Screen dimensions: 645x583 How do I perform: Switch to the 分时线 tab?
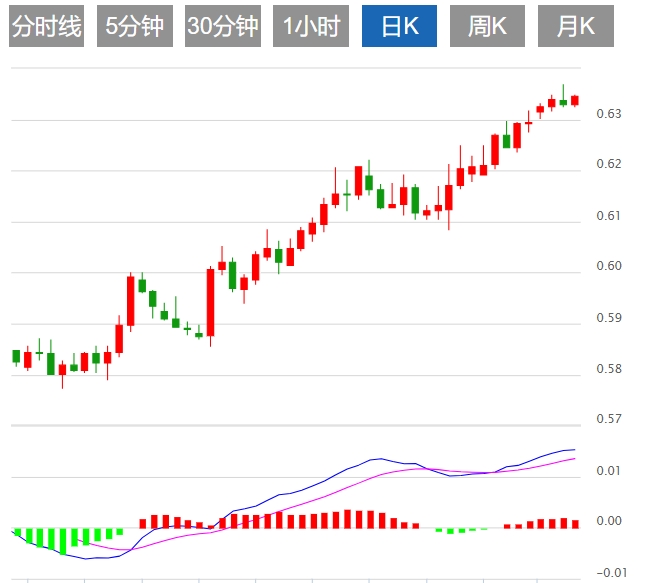click(x=46, y=26)
